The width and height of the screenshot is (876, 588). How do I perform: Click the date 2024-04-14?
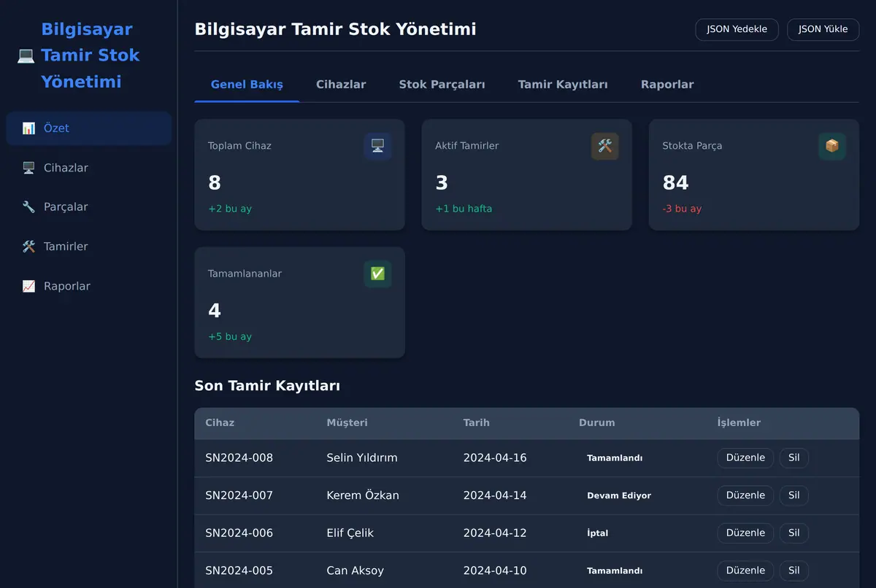click(x=495, y=495)
